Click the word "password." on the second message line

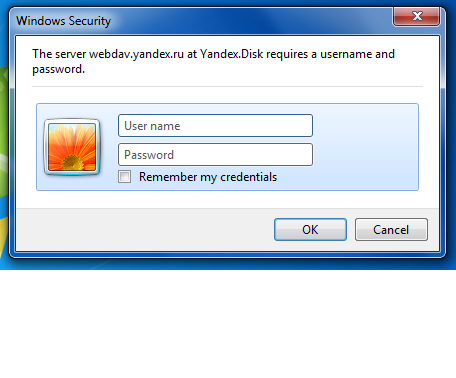[x=58, y=70]
